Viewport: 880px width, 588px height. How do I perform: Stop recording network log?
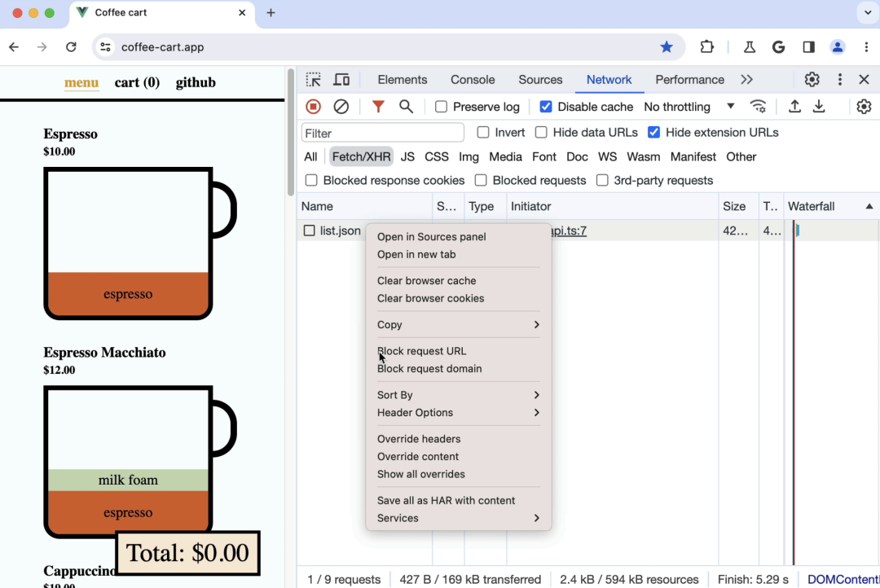click(x=313, y=107)
